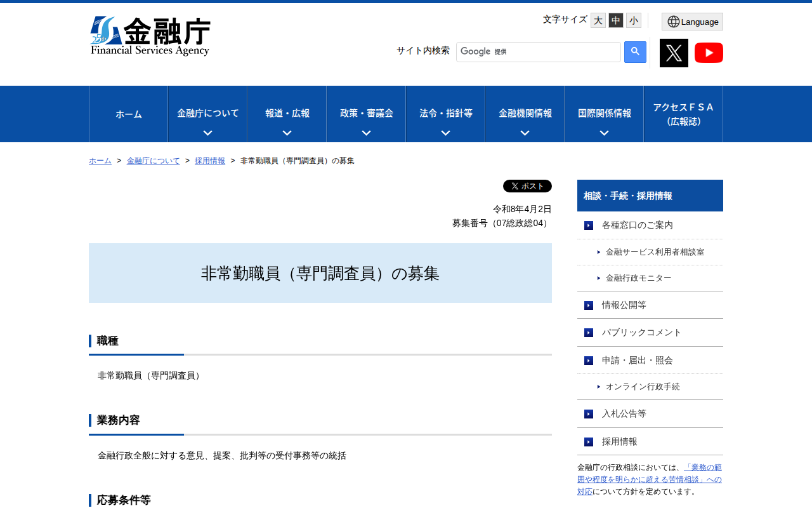Click the 応募条件等 section heading

click(124, 500)
